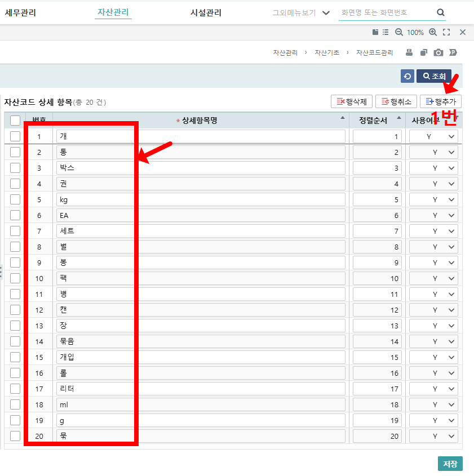Viewport: 474px width, 476px height.
Task: Click the refresh reset icon button
Action: (407, 76)
